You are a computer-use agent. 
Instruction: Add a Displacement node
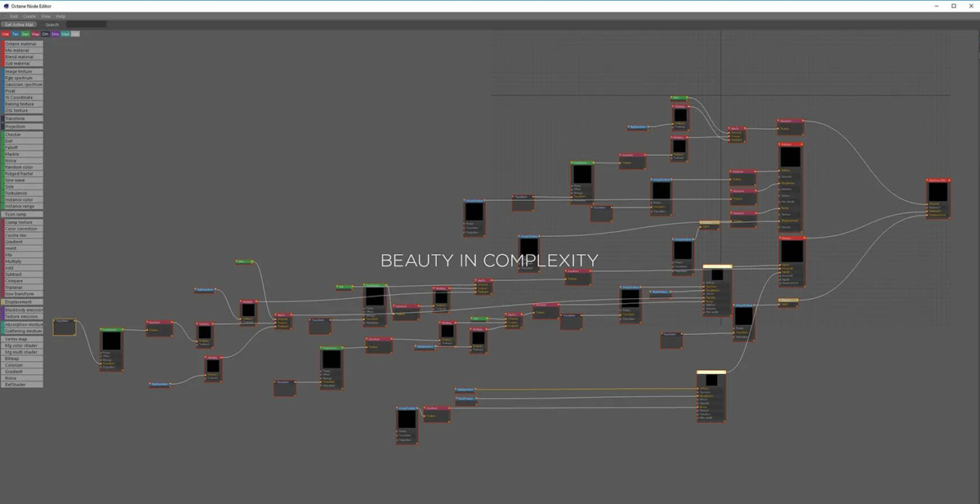coord(22,301)
